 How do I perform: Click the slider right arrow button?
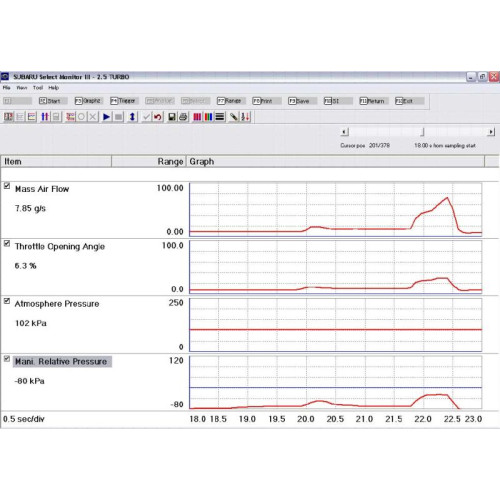click(x=491, y=132)
